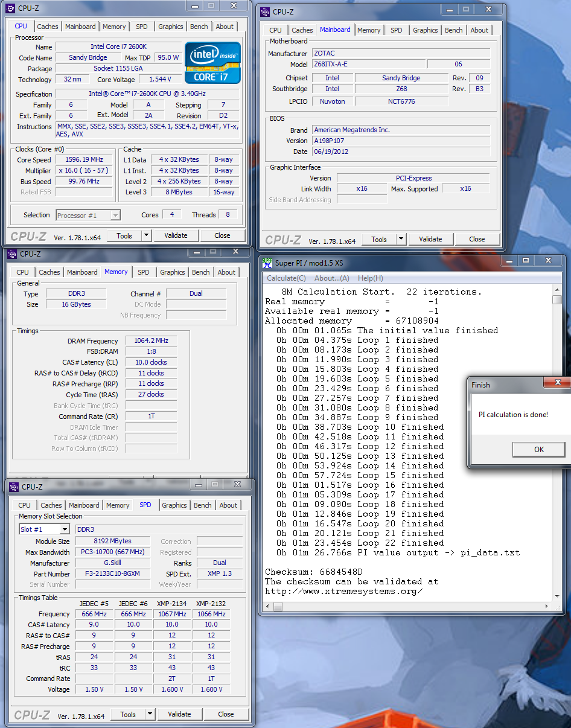Switch to Caches tab in CPU window

(x=48, y=27)
